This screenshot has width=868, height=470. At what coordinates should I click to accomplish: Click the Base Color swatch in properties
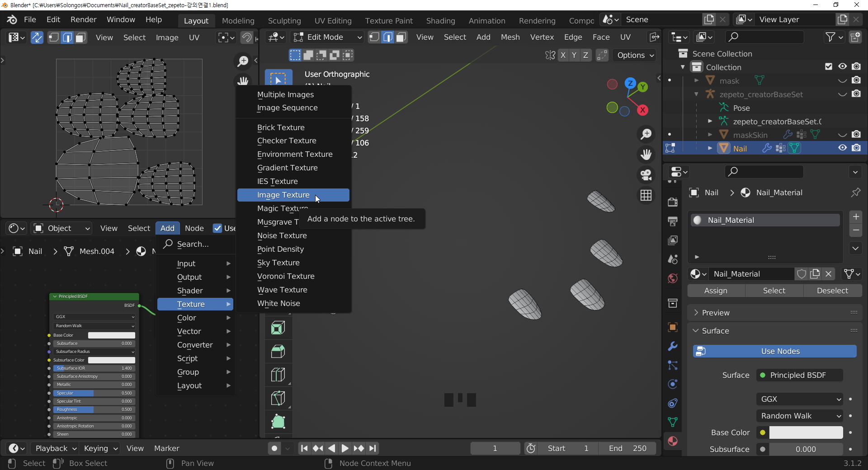click(806, 432)
